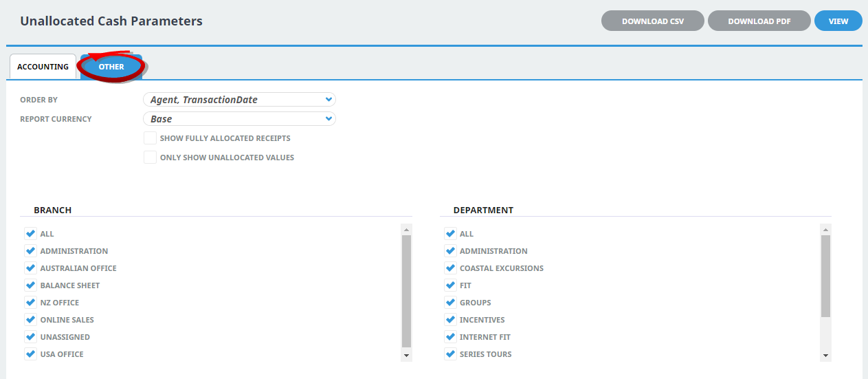The width and height of the screenshot is (868, 379).
Task: Uncheck the Australian Office branch
Action: (30, 268)
